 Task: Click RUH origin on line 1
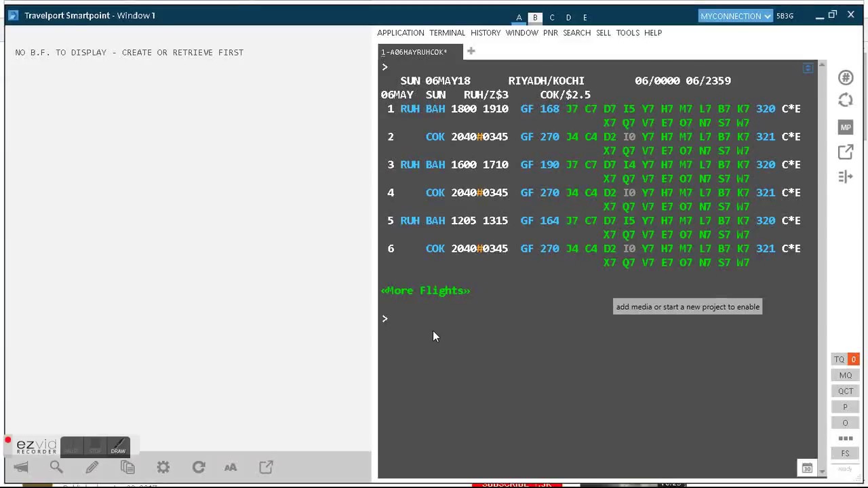[x=410, y=108]
